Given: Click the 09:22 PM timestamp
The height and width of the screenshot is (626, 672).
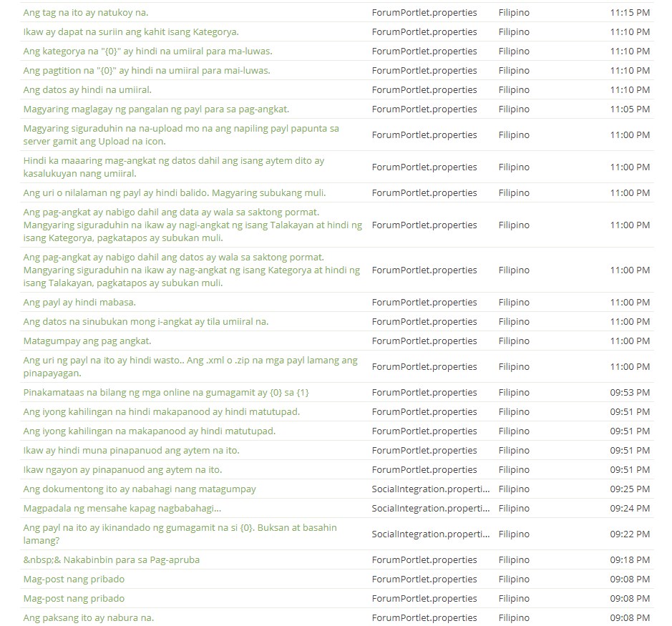Looking at the screenshot, I should 630,534.
